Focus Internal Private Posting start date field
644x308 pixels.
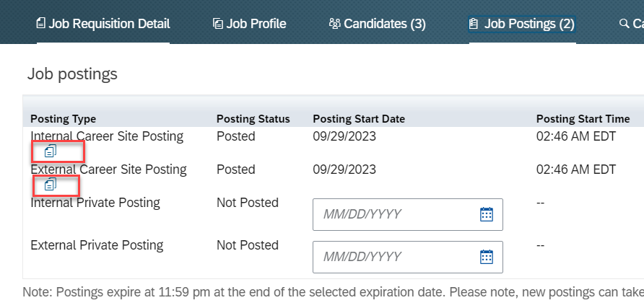(407, 214)
